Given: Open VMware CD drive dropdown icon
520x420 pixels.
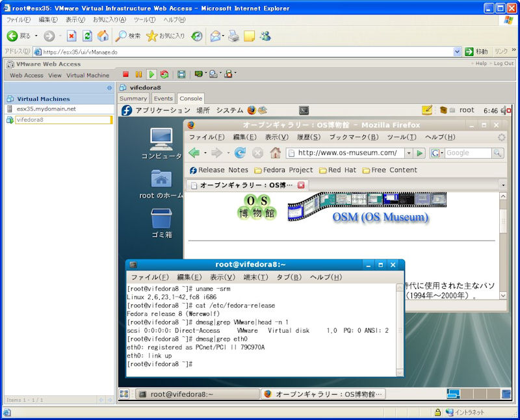Looking at the screenshot, I should click(x=214, y=74).
